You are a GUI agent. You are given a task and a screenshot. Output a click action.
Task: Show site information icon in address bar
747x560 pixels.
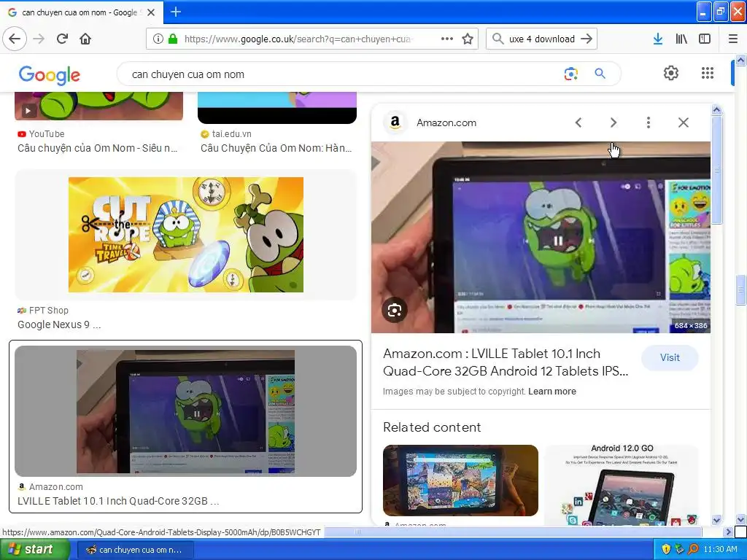click(x=158, y=39)
